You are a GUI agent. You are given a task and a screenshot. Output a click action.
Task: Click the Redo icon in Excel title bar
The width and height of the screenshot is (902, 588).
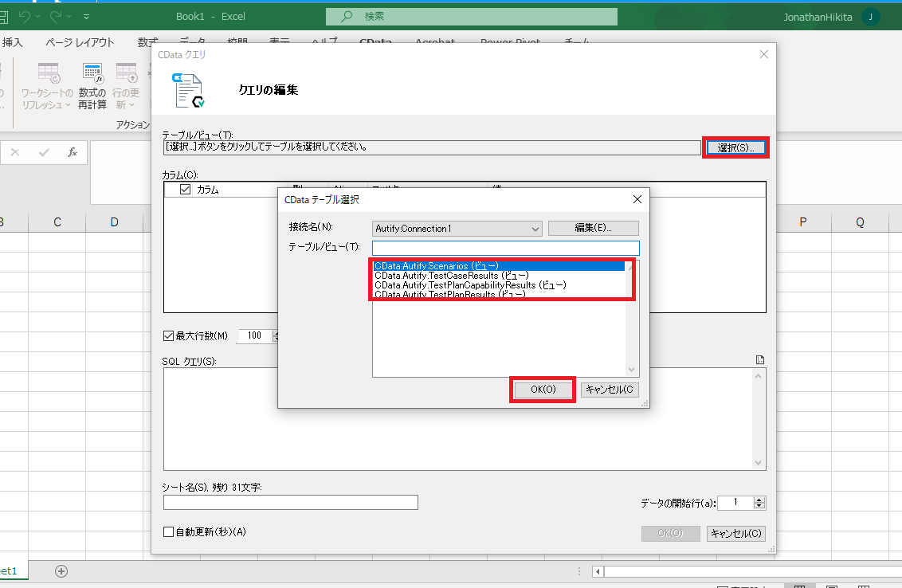[x=56, y=17]
